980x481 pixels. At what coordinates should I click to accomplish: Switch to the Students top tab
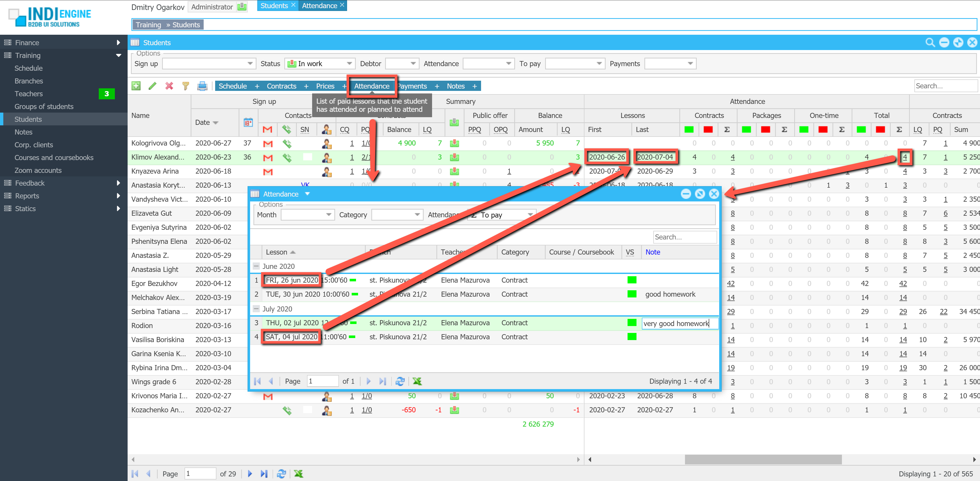pyautogui.click(x=274, y=6)
